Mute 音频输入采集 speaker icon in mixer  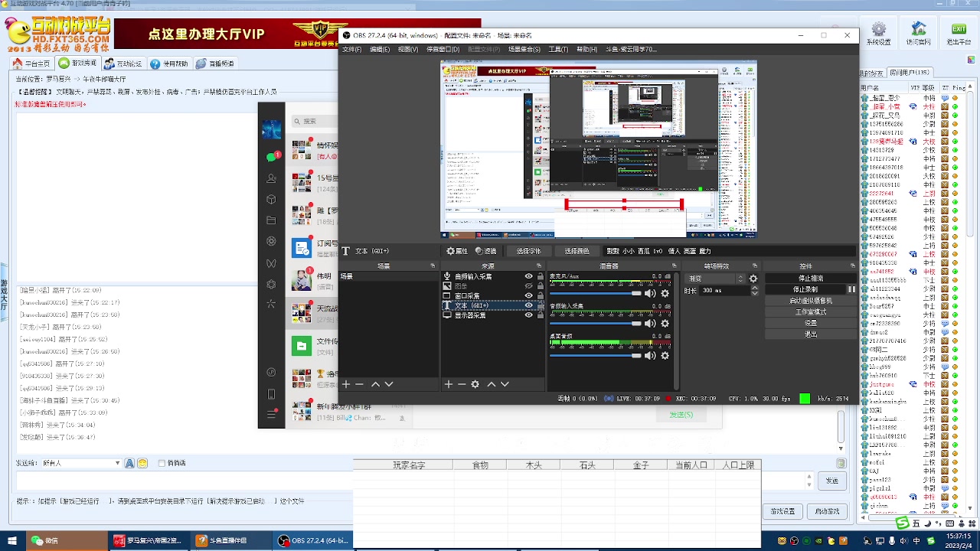tap(650, 323)
